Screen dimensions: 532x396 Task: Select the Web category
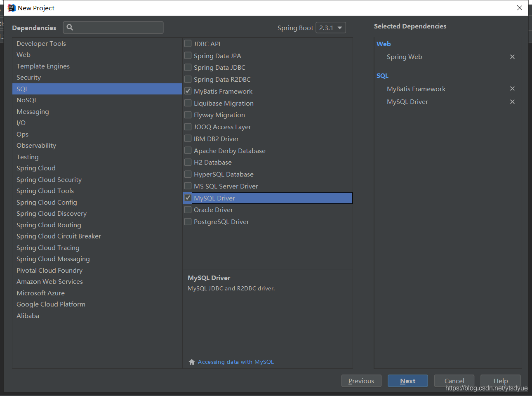tap(97, 55)
